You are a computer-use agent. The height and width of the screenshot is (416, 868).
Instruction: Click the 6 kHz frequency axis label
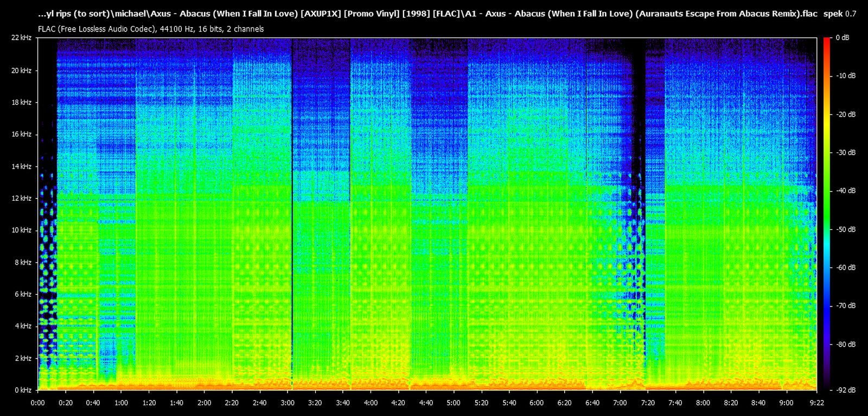pyautogui.click(x=23, y=295)
